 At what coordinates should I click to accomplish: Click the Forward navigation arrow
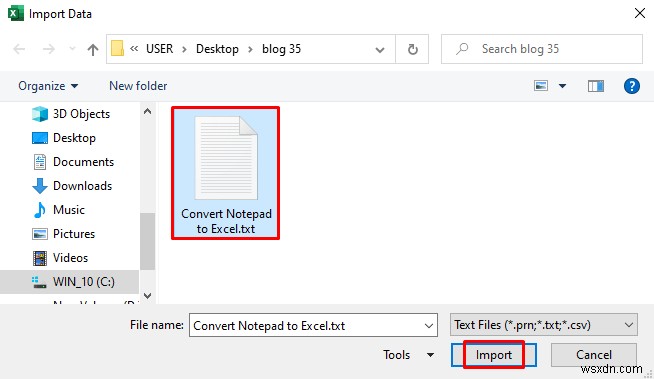[49, 49]
